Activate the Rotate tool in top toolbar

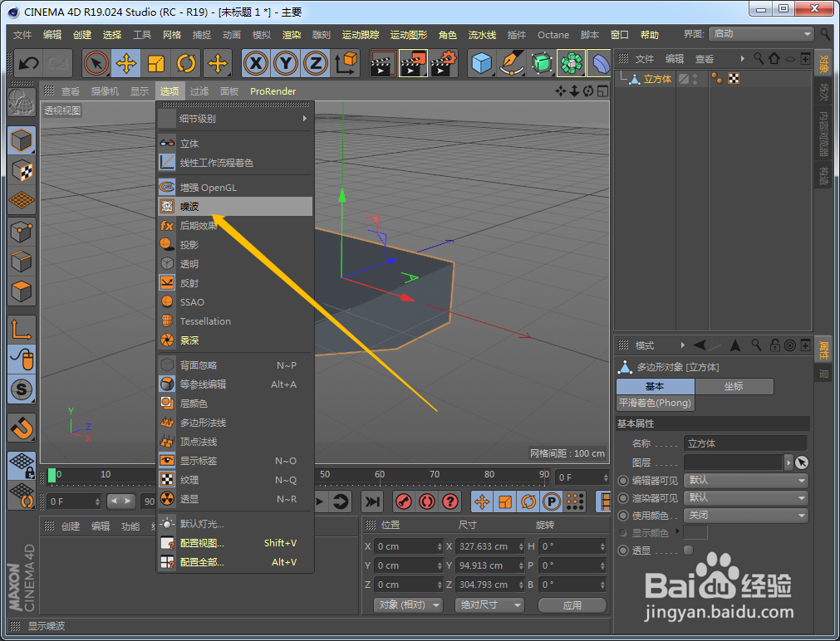186,64
